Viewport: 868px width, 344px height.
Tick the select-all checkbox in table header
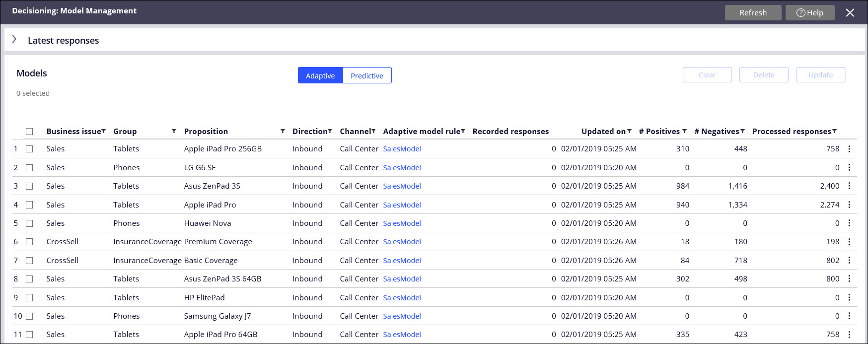click(x=29, y=132)
